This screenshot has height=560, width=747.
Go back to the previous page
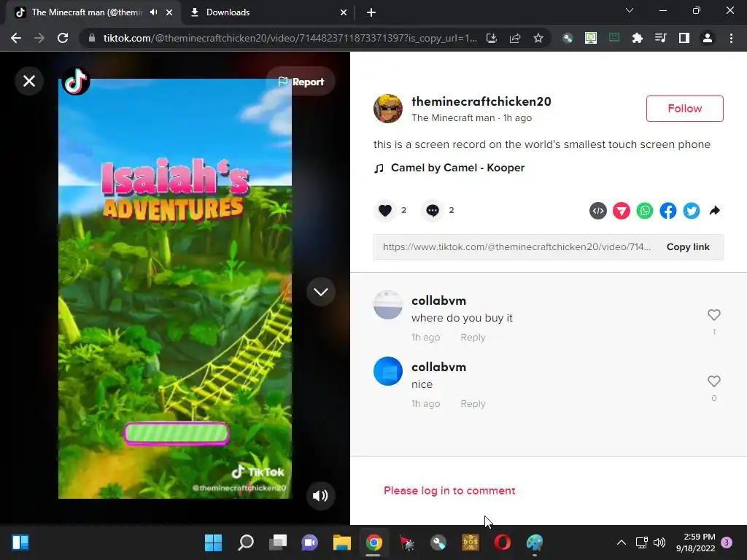16,38
